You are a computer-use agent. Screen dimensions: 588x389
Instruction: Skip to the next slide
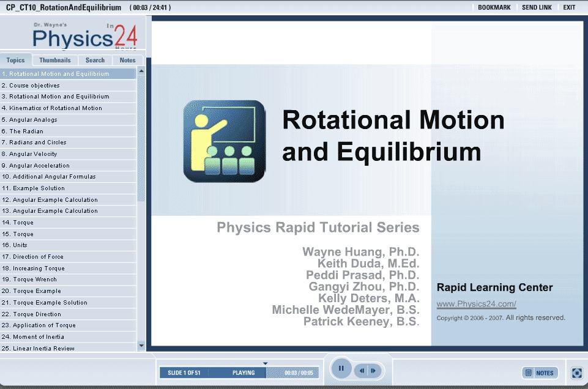click(374, 371)
